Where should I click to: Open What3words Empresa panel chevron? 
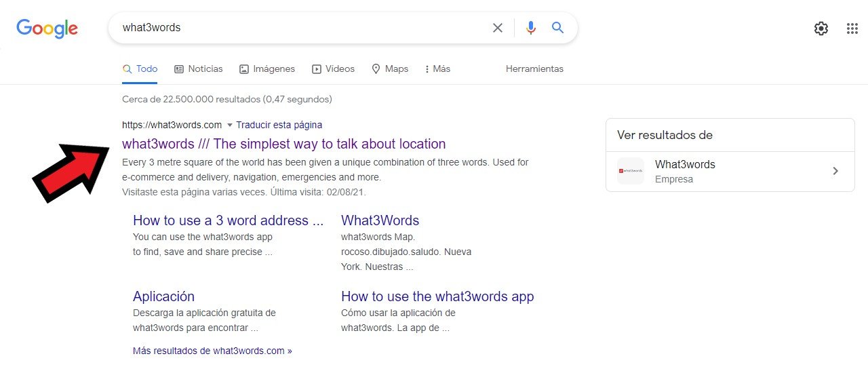coord(835,171)
